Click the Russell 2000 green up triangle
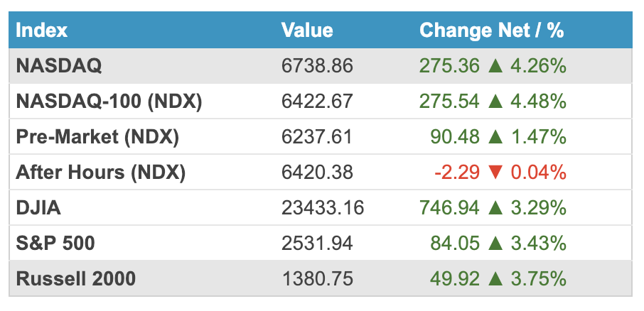 pos(494,280)
